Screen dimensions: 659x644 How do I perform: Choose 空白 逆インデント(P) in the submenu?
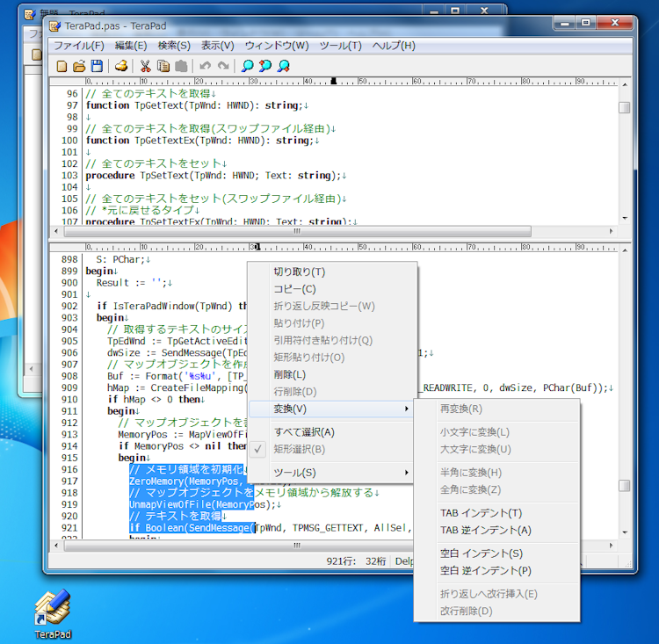[x=485, y=570]
